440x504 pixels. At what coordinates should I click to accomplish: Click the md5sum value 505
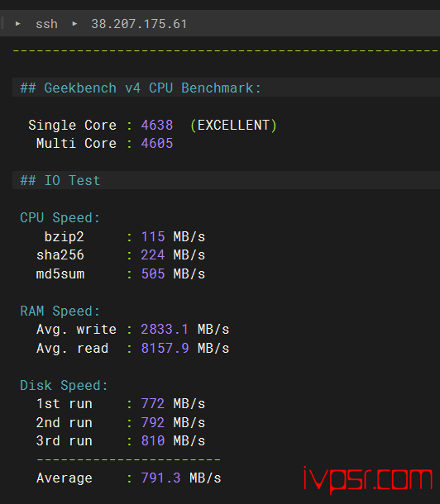tap(153, 274)
